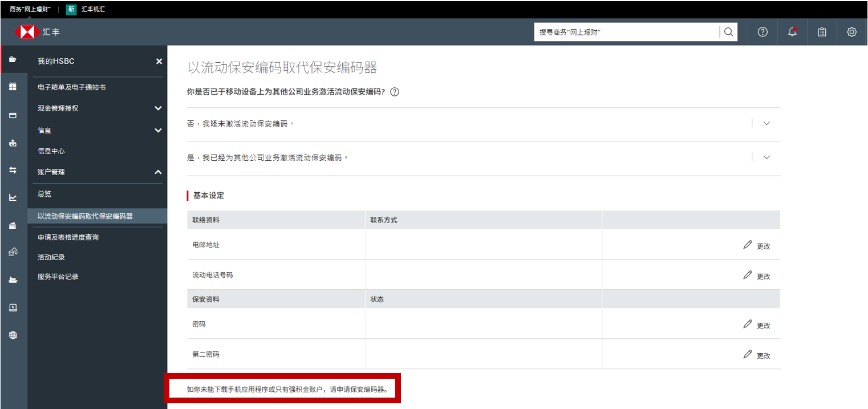The width and height of the screenshot is (868, 409).
Task: Open the line chart icon in the rail
Action: (13, 198)
